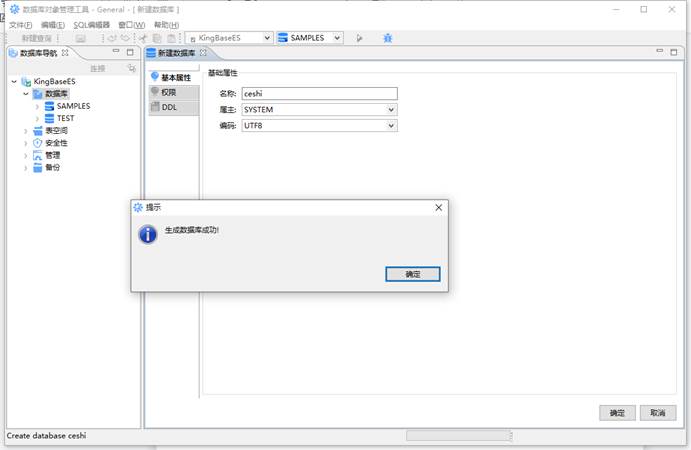Expand the 管理 node
This screenshot has width=691, height=450.
pyautogui.click(x=26, y=156)
